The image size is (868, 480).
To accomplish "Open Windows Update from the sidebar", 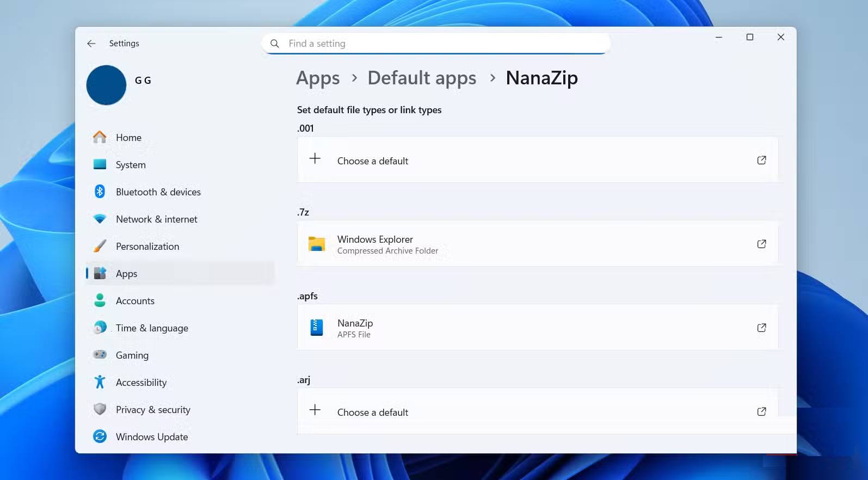I will pyautogui.click(x=151, y=437).
